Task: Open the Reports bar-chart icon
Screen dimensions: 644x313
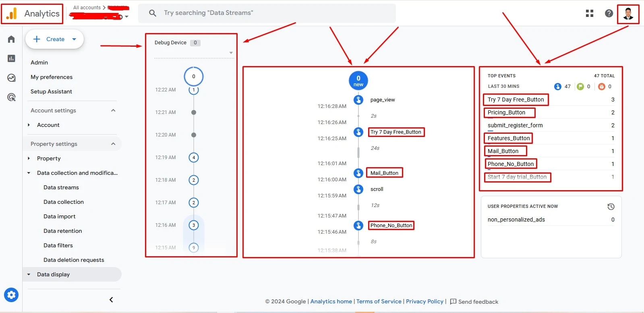Action: 11,58
